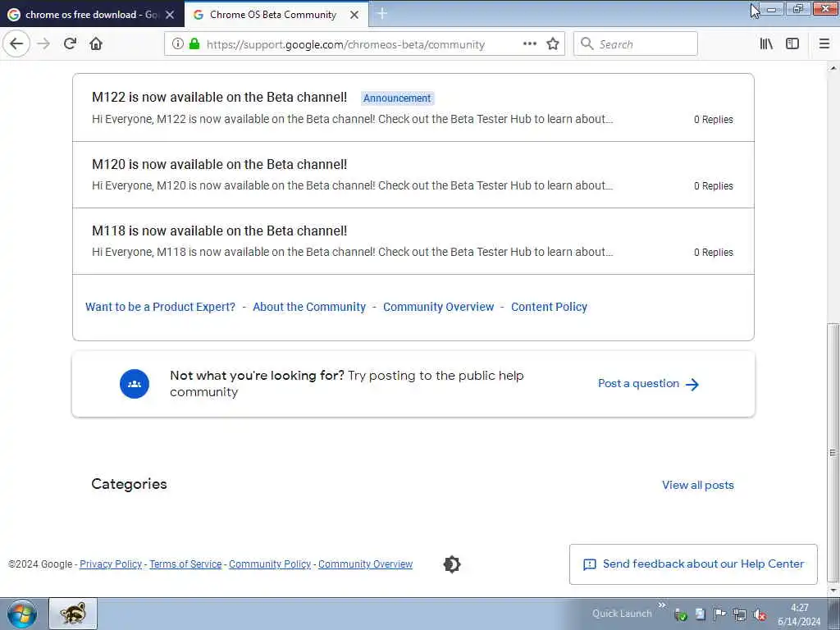Image resolution: width=840 pixels, height=630 pixels.
Task: Expand the Quick Launch chevron
Action: point(662,605)
